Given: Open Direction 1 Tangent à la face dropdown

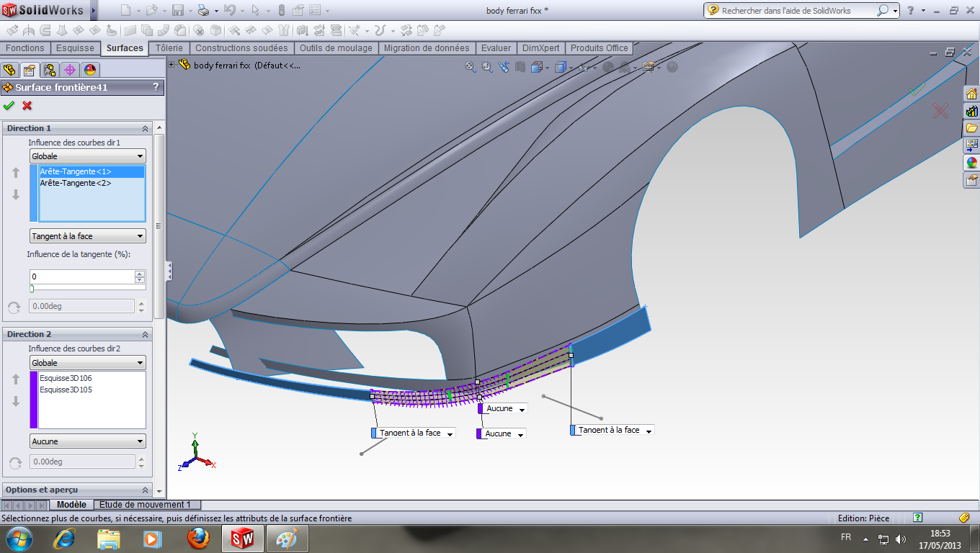Looking at the screenshot, I should (88, 236).
